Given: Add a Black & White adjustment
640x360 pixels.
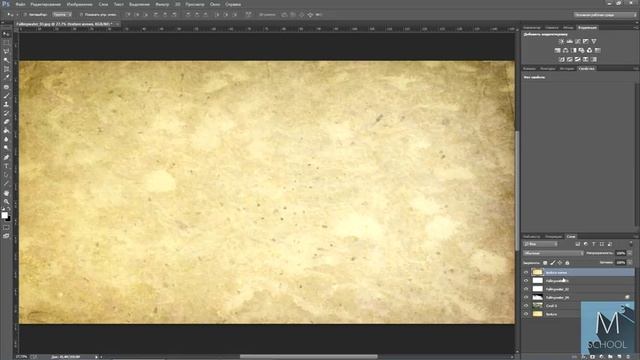Looking at the screenshot, I should point(573,50).
